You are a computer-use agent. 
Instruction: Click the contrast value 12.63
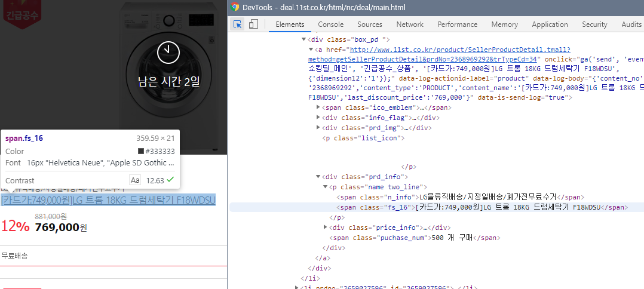coord(155,180)
